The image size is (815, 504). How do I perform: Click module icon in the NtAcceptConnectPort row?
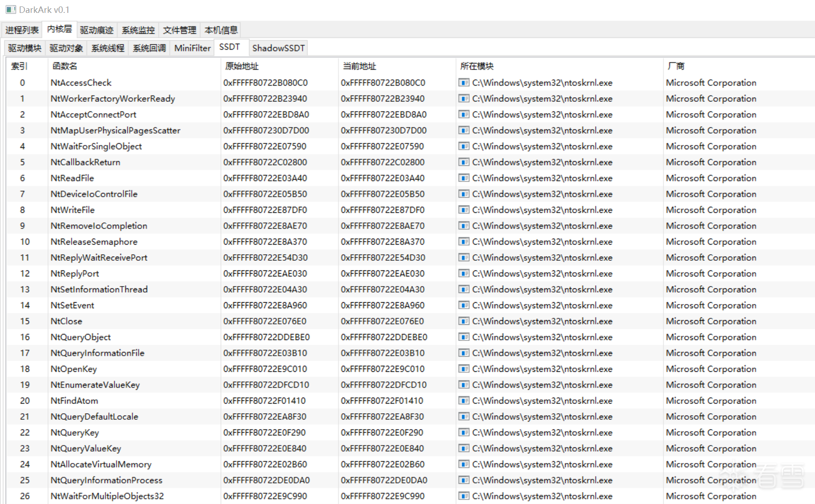(x=464, y=115)
